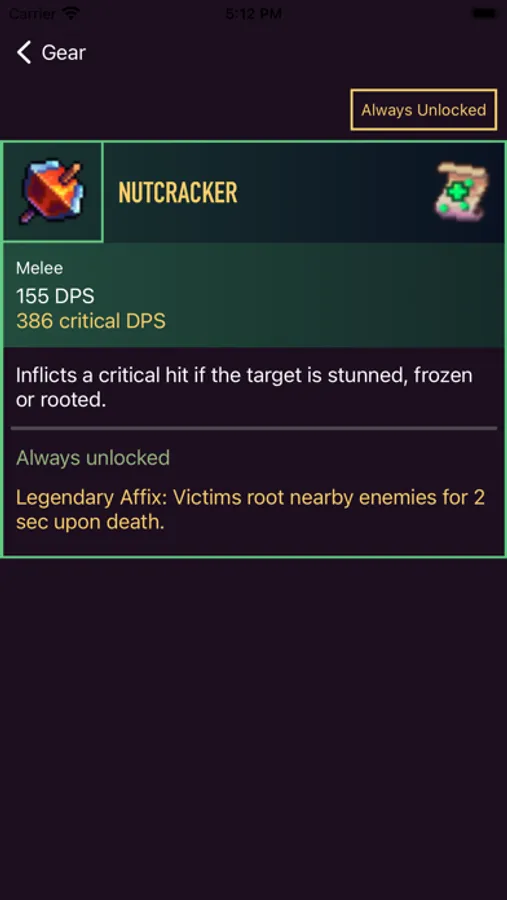Tap the 386 critical DPS stat
This screenshot has width=507, height=900.
pos(91,321)
